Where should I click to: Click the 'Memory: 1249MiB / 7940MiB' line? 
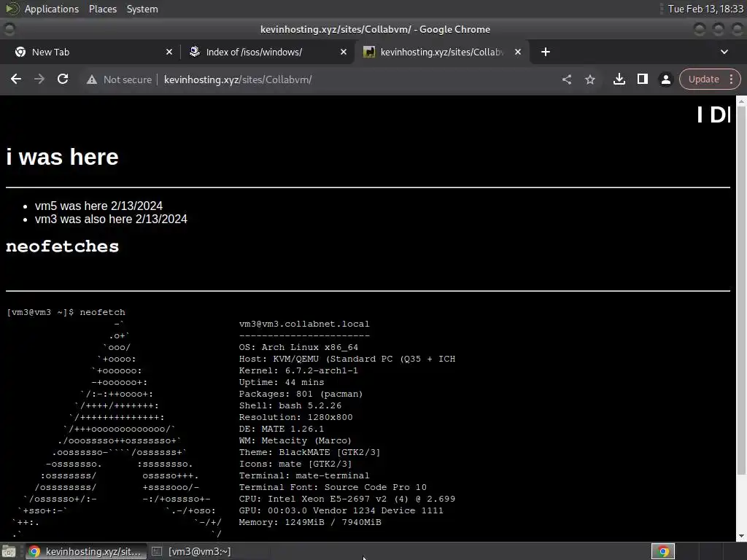click(309, 522)
